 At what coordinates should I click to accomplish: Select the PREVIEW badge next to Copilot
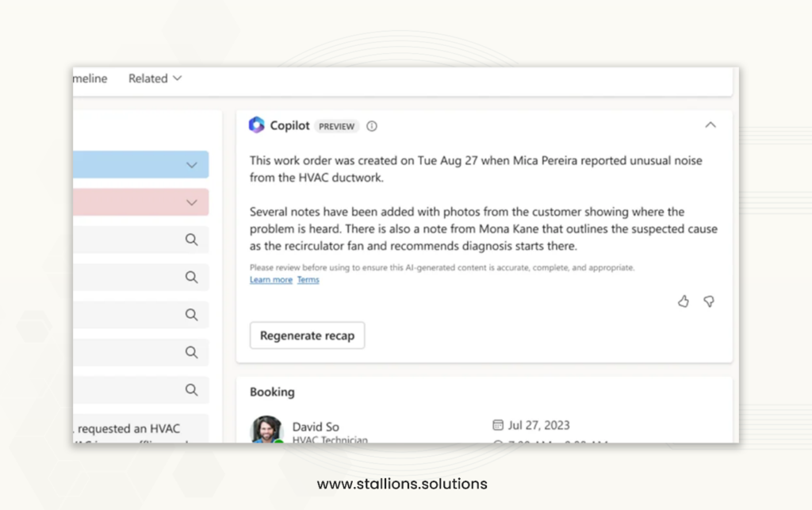point(336,125)
